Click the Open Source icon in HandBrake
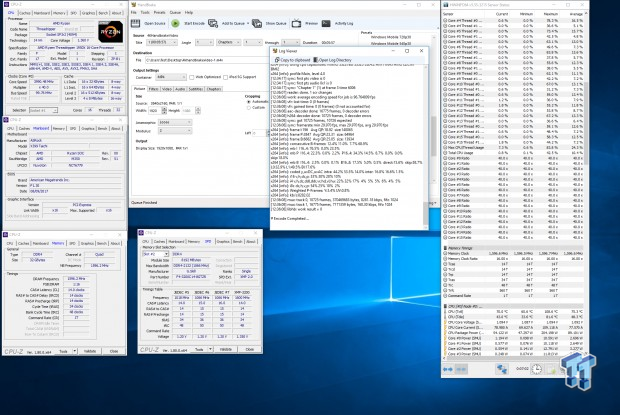Viewport: 620px width, 415px height. (x=136, y=23)
